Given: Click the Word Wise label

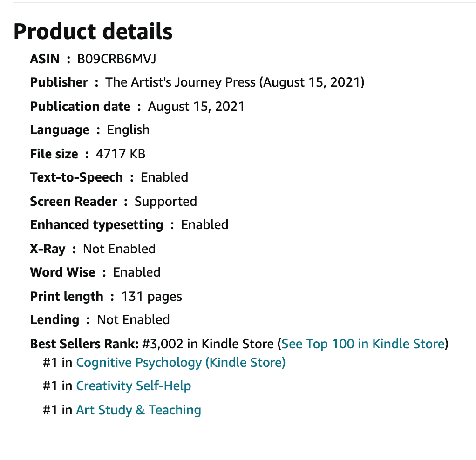Looking at the screenshot, I should 62,272.
